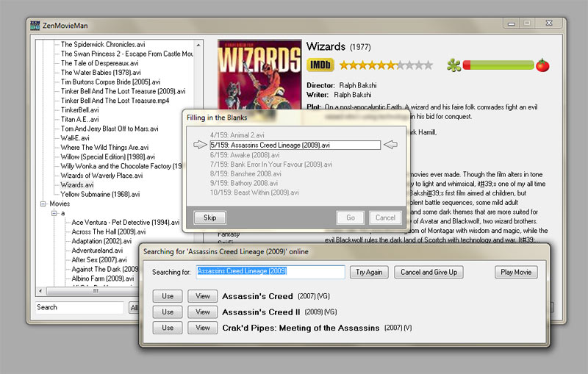This screenshot has height=374, width=588.
Task: Click Cancel and Give Up button
Action: point(429,272)
